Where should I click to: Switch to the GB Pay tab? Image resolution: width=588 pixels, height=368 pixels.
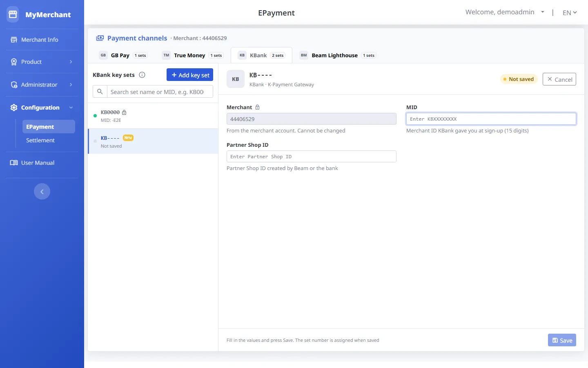(x=123, y=55)
